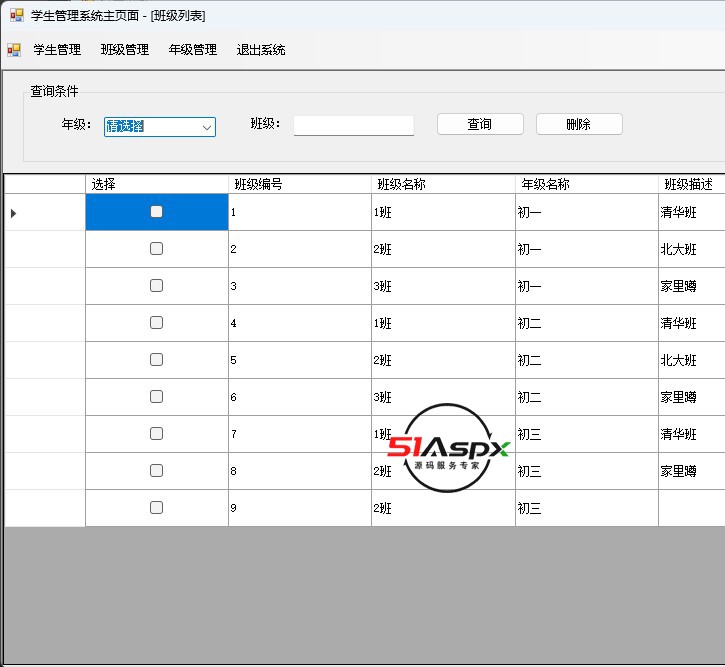
Task: Check the box for class number 9
Action: pyautogui.click(x=156, y=508)
